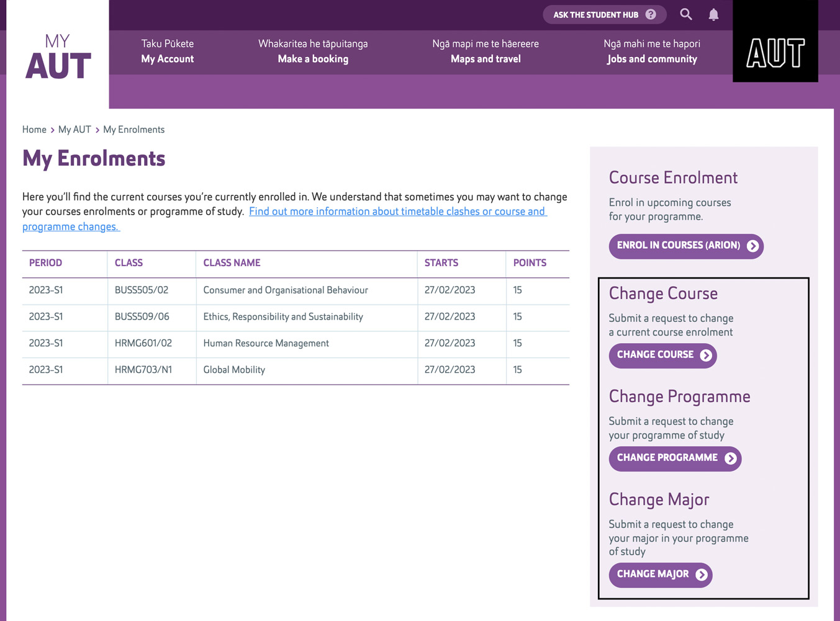Image resolution: width=840 pixels, height=621 pixels.
Task: Click the arrow icon on Enrol in Courses button
Action: [753, 246]
